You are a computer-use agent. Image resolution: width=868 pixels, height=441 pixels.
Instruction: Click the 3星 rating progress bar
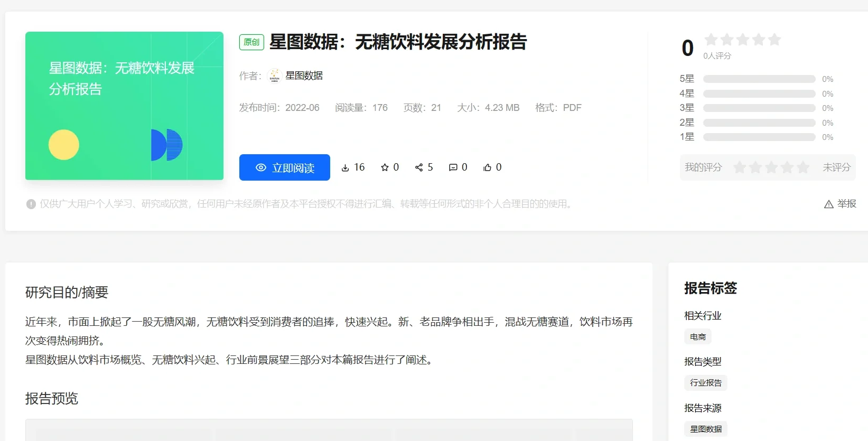click(x=759, y=108)
